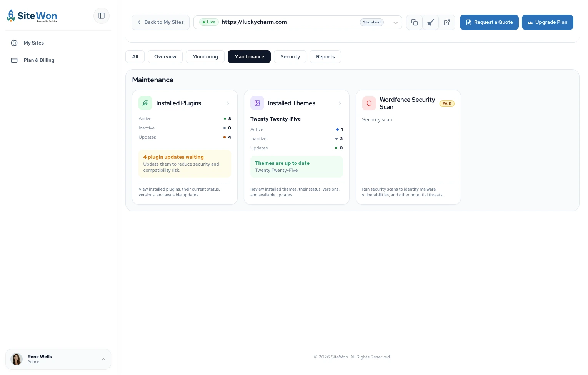
Task: Click the SiteWon logo
Action: (32, 16)
